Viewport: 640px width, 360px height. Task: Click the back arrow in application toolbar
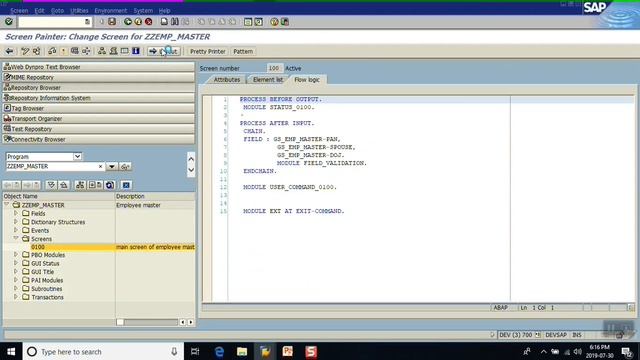[9, 51]
